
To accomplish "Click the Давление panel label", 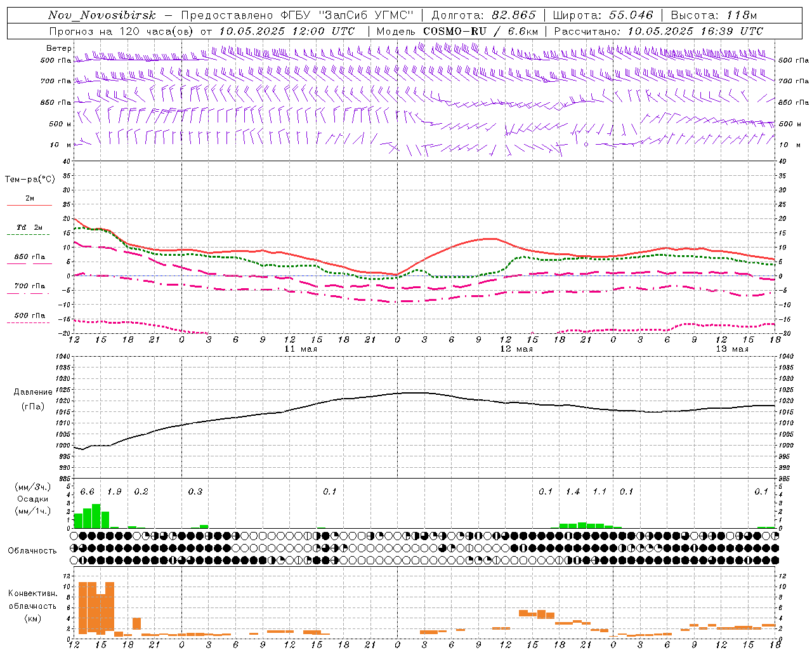I will [x=33, y=392].
